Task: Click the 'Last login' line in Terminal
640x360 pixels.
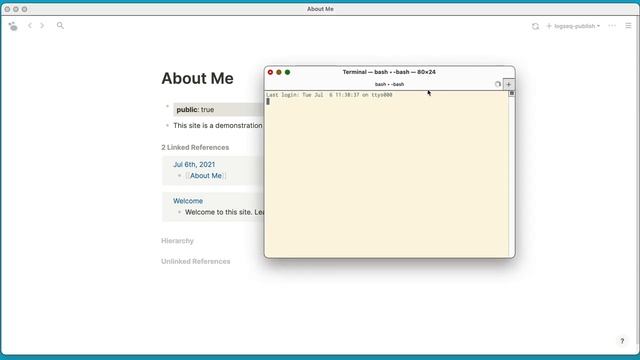Action: (x=329, y=95)
